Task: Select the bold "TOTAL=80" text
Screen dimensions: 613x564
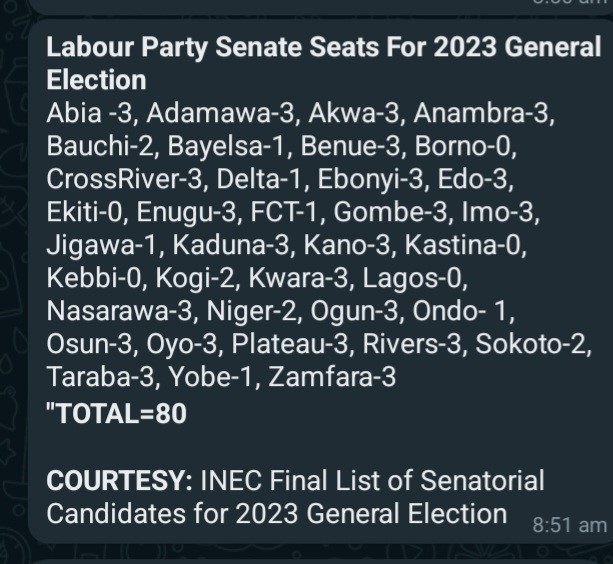Action: point(117,413)
